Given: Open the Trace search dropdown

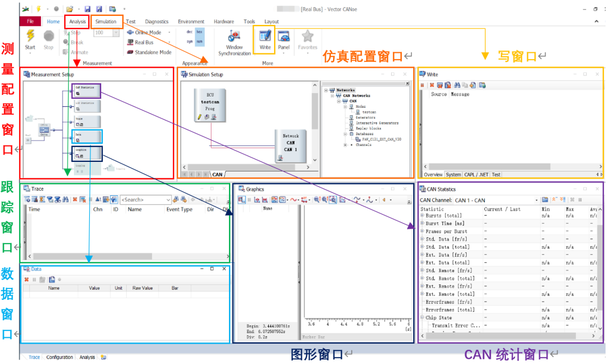Looking at the screenshot, I should click(168, 200).
